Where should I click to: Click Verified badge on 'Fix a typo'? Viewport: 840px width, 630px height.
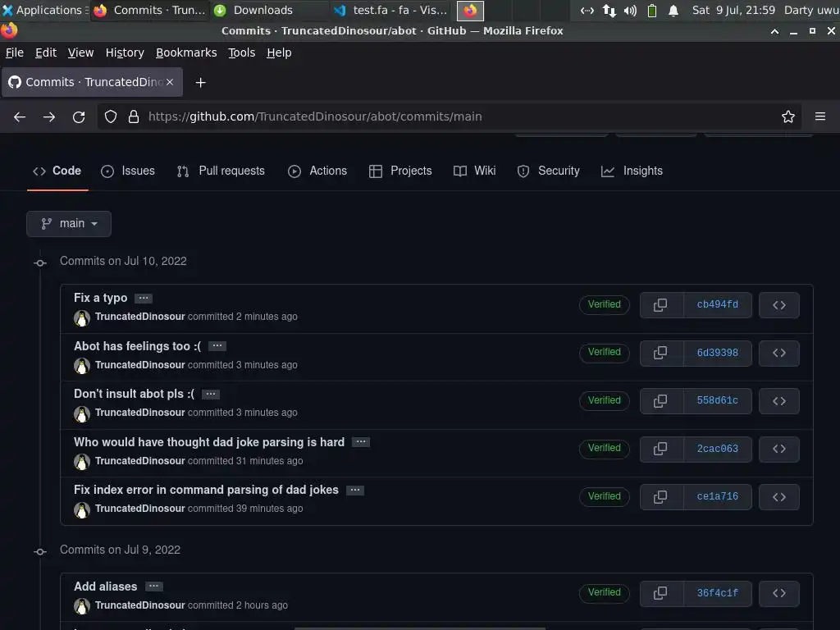point(605,304)
